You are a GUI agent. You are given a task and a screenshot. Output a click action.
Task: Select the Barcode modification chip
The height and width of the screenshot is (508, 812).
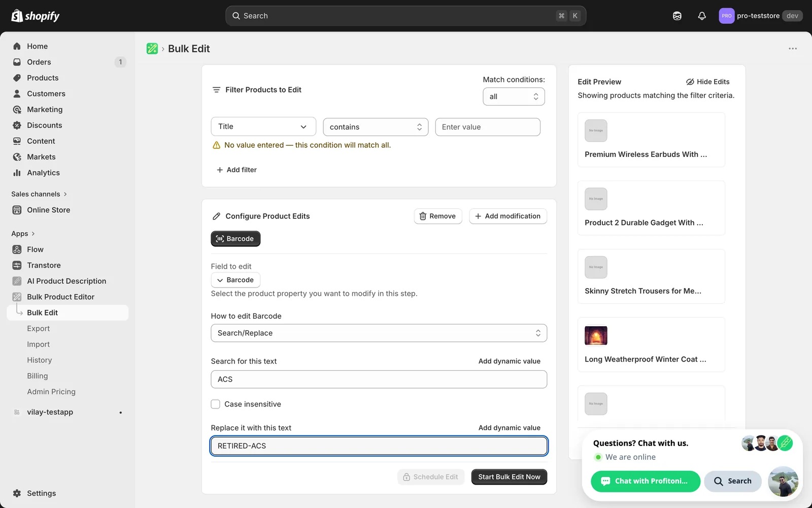coord(235,239)
